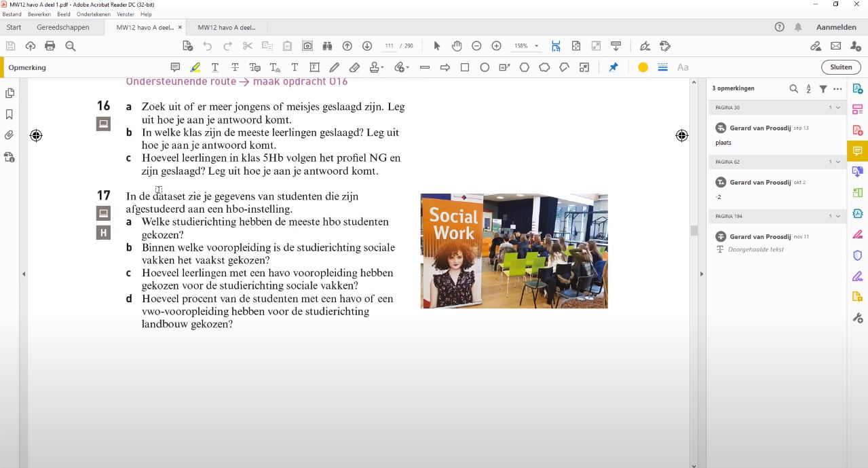Image resolution: width=868 pixels, height=468 pixels.
Task: Open the help question mark icon
Action: tap(779, 27)
